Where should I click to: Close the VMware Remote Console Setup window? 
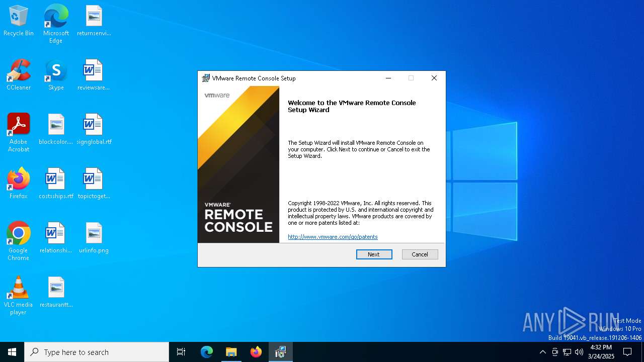[434, 78]
